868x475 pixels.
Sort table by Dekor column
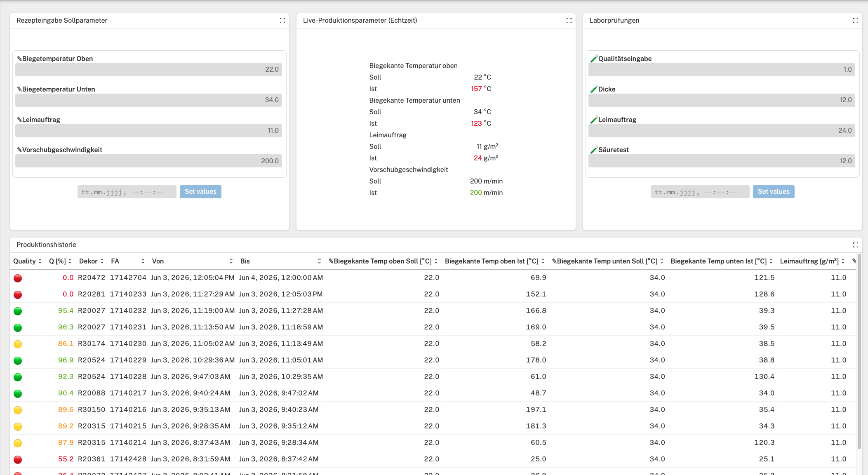pos(102,261)
